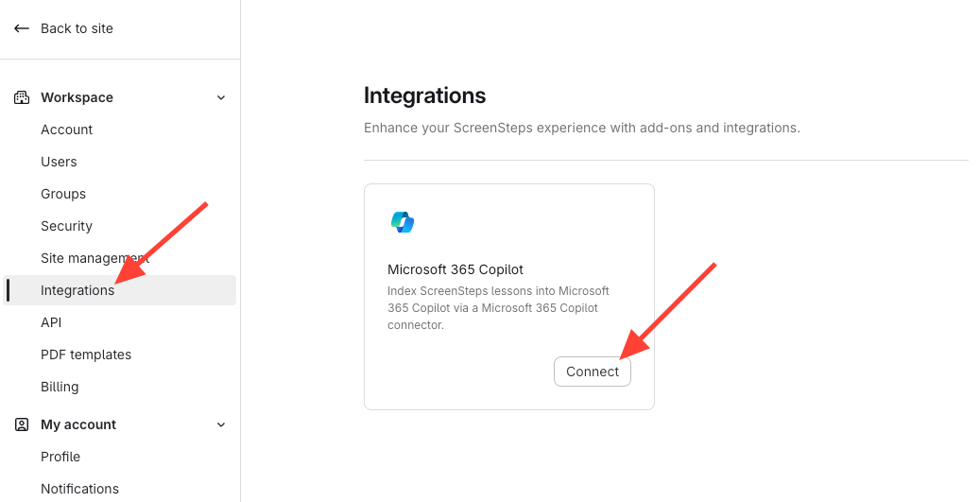Go to PDF templates
The height and width of the screenshot is (502, 980).
point(86,355)
